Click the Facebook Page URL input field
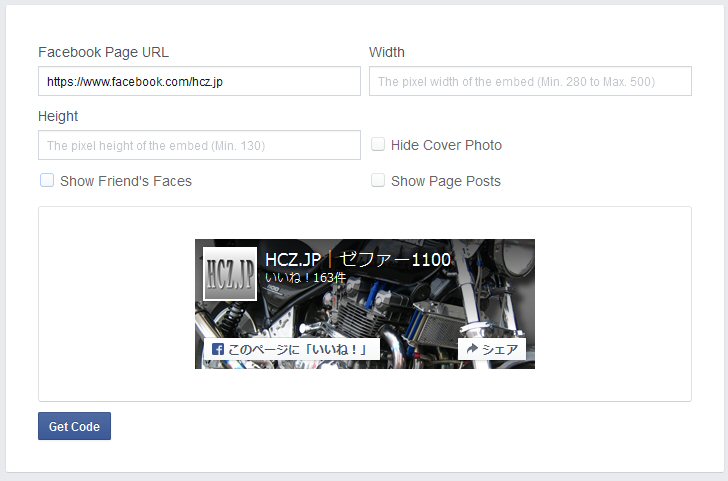Viewport: 728px width, 481px height. (x=199, y=81)
